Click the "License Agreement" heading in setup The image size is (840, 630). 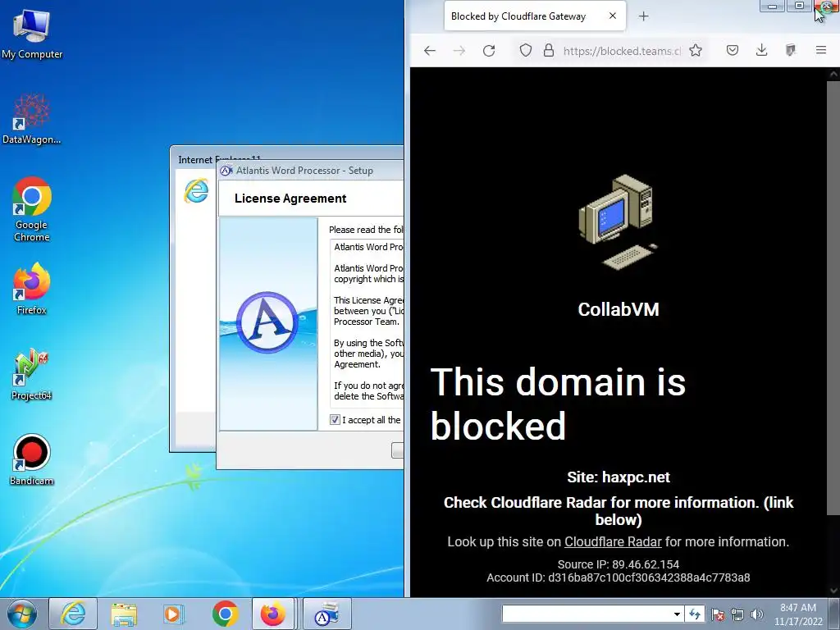[x=290, y=199]
